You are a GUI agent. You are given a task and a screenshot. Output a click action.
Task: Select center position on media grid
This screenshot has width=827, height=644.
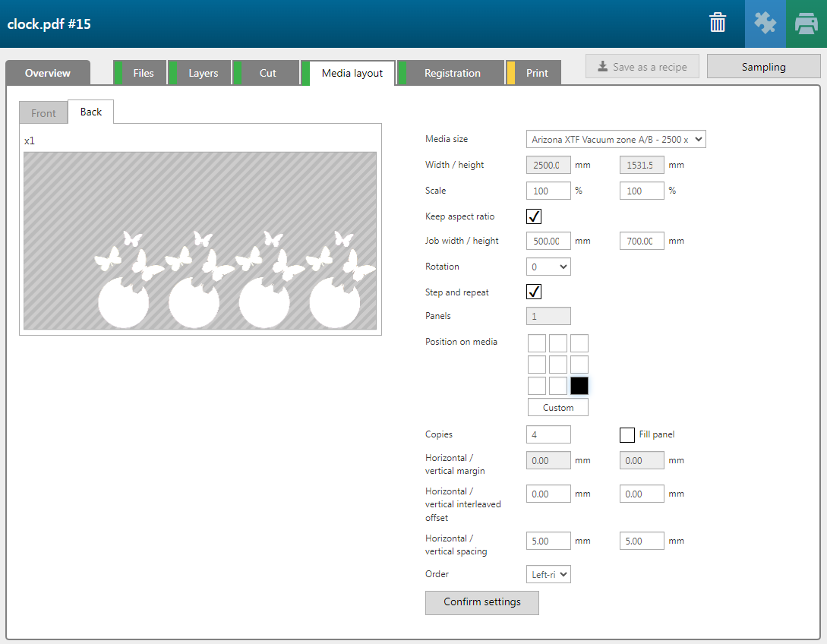(x=558, y=365)
